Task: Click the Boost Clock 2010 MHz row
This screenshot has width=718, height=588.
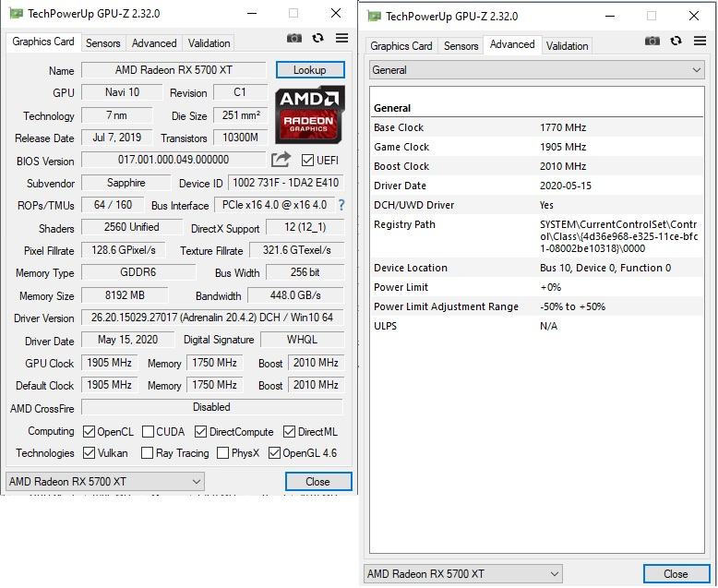Action: point(537,166)
